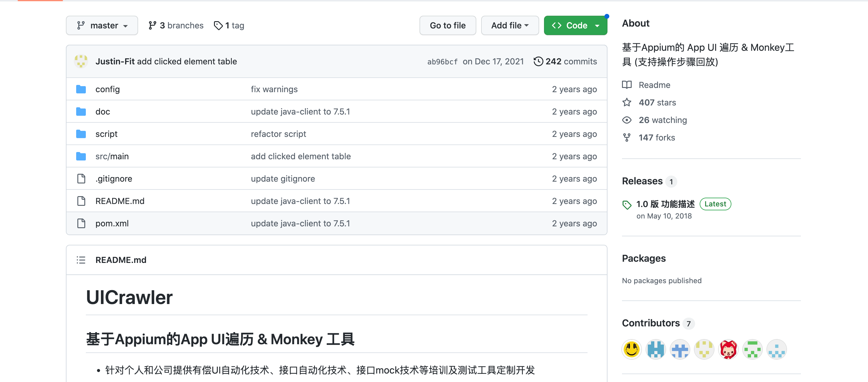Select the pom.xml file
868x382 pixels.
[112, 223]
